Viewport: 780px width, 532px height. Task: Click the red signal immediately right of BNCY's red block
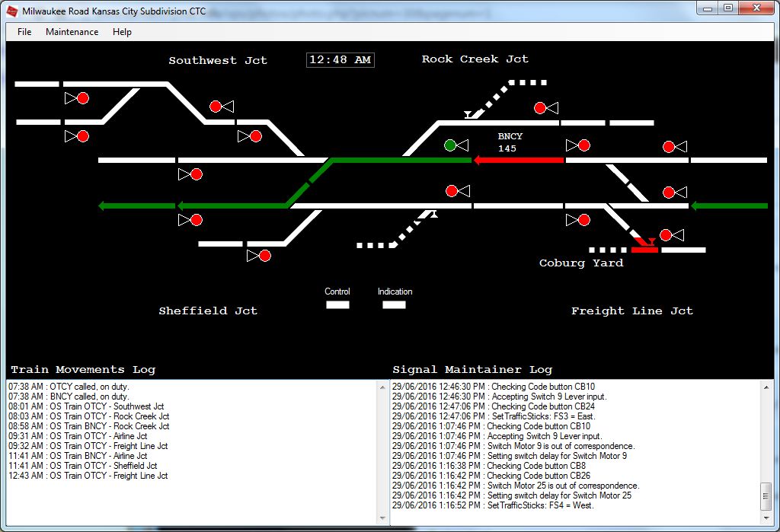(x=584, y=145)
